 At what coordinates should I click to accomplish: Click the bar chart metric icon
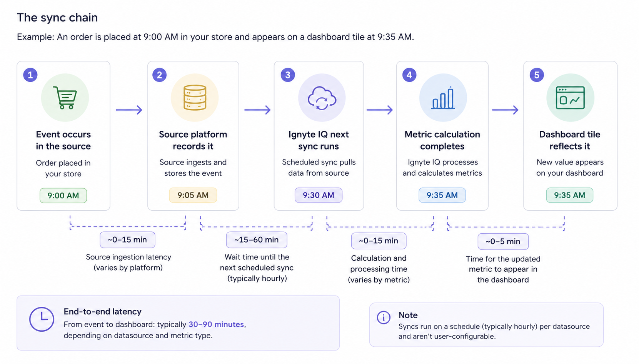[443, 98]
